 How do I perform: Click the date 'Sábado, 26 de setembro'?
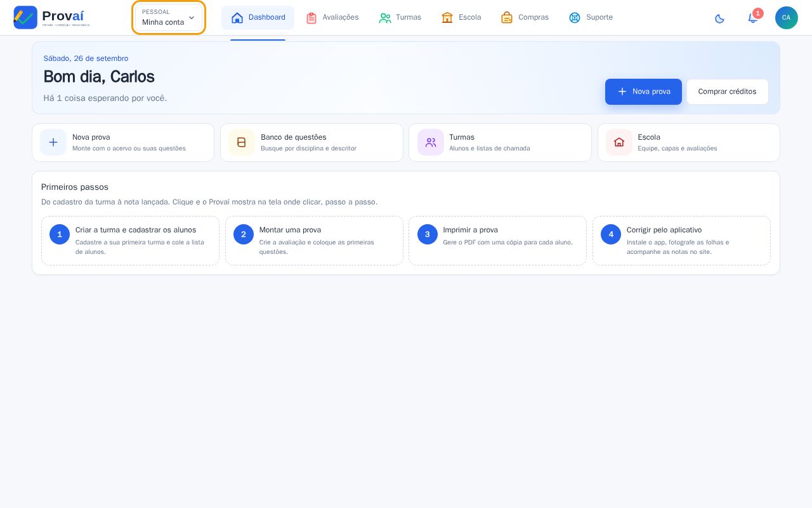tap(86, 58)
